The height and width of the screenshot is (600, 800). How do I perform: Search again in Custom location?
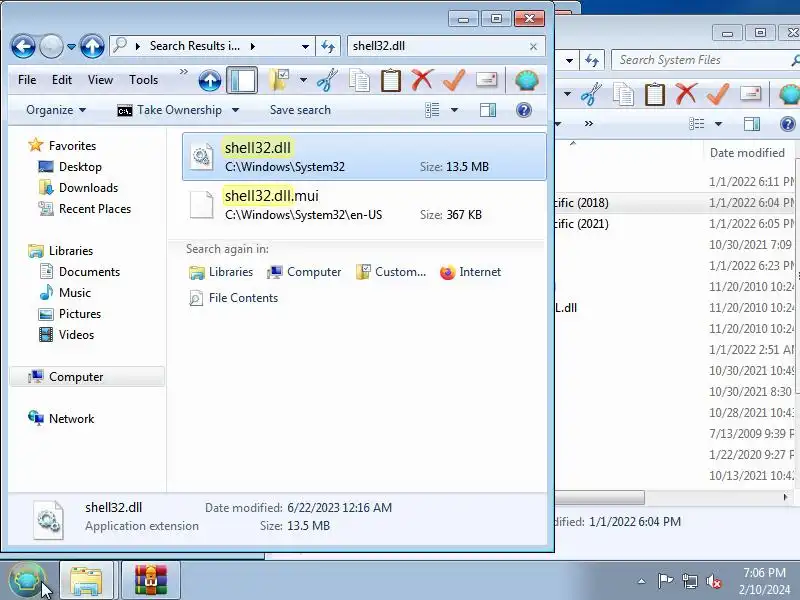pos(391,272)
